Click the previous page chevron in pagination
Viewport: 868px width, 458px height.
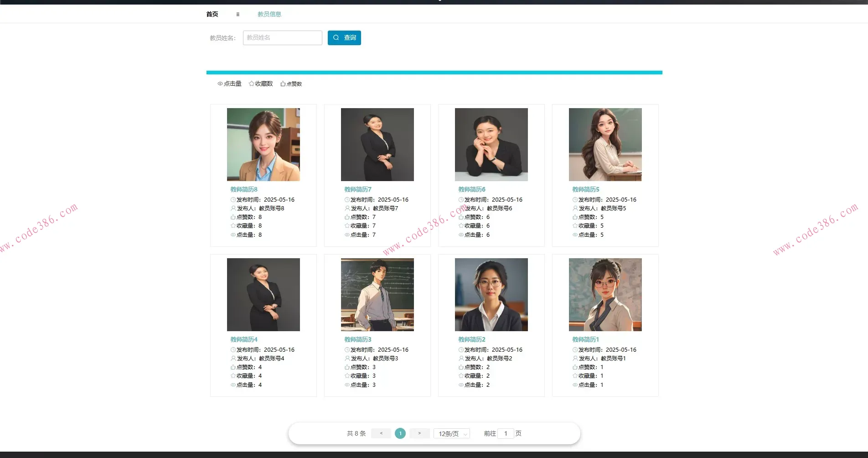(381, 433)
